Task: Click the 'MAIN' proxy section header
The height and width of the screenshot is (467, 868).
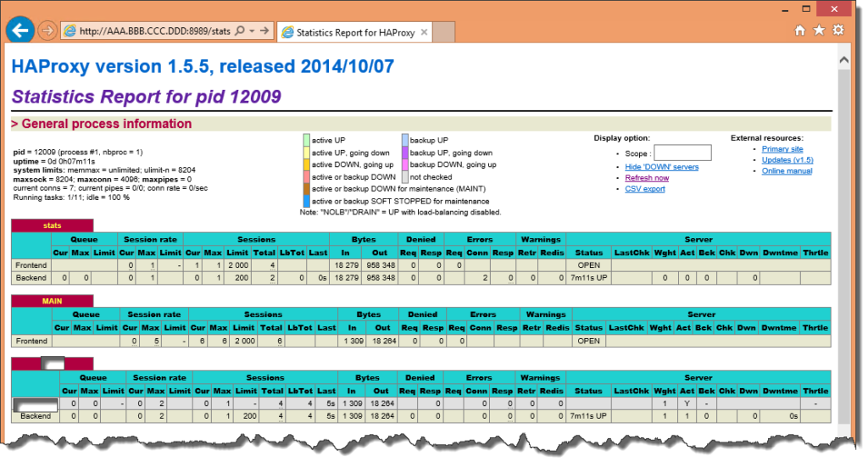Action: point(52,301)
